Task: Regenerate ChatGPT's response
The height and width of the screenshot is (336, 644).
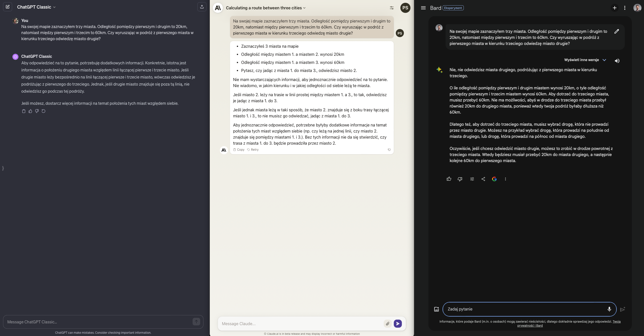Action: [43, 111]
